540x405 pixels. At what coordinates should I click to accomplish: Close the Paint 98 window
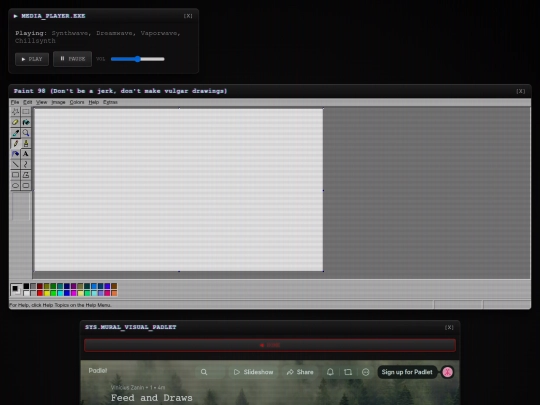pos(521,91)
